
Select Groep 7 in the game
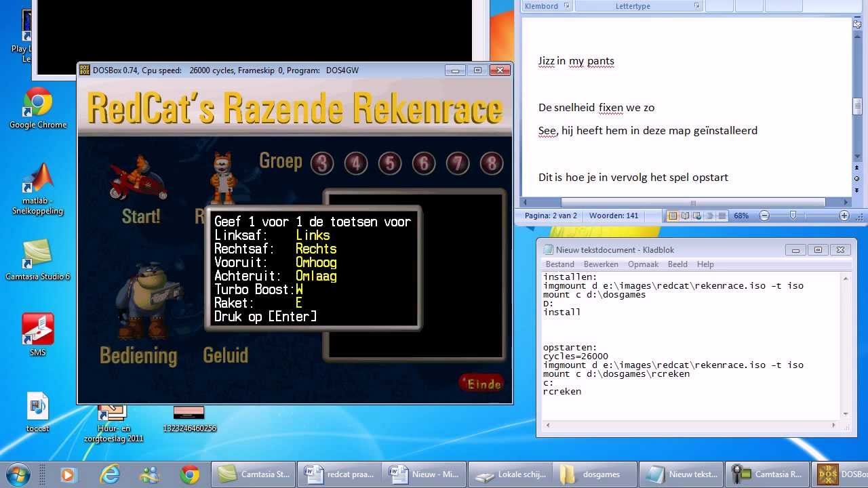(x=458, y=163)
